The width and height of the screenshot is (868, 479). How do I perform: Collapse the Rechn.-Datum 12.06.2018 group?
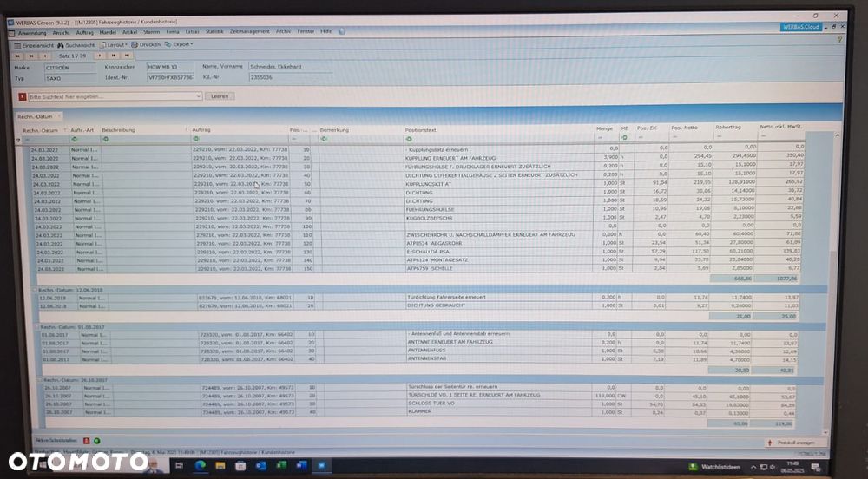35,290
